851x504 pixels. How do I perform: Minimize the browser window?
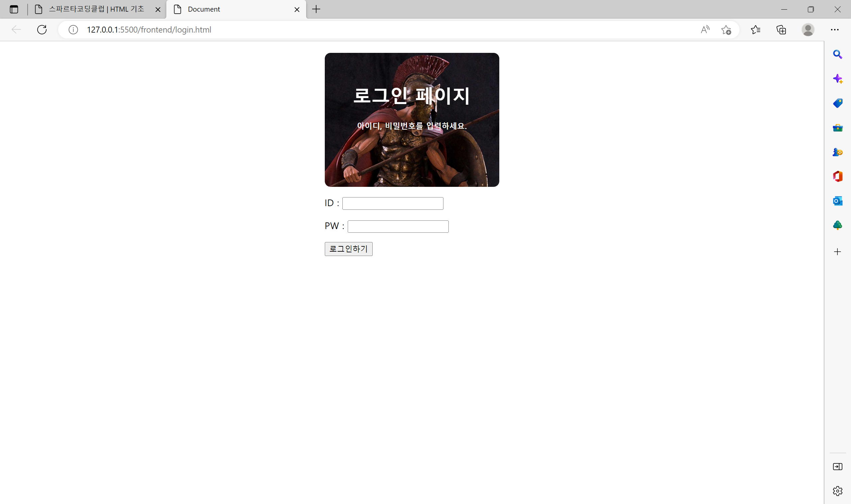pos(784,9)
